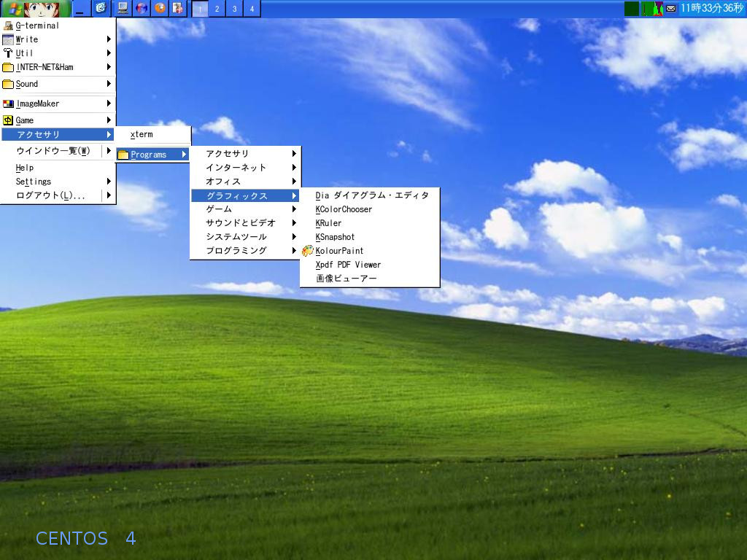This screenshot has width=747, height=560.
Task: Click the clock in the system tray
Action: pyautogui.click(x=711, y=9)
